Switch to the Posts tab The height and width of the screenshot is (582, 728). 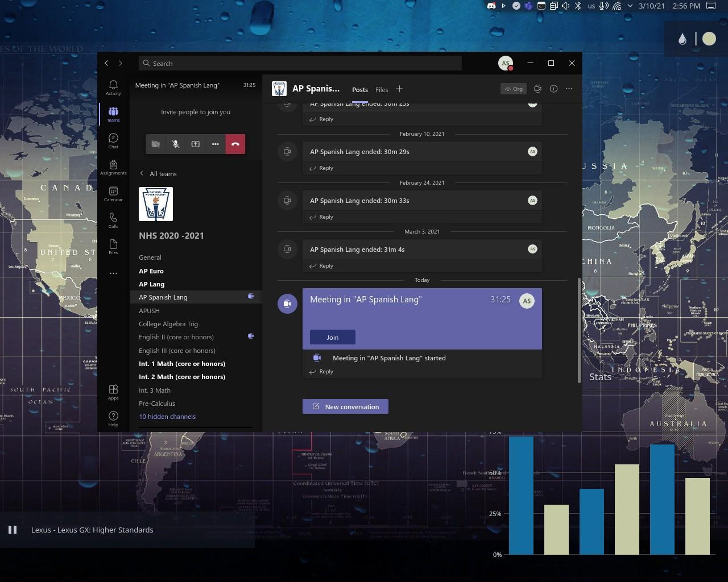(360, 90)
